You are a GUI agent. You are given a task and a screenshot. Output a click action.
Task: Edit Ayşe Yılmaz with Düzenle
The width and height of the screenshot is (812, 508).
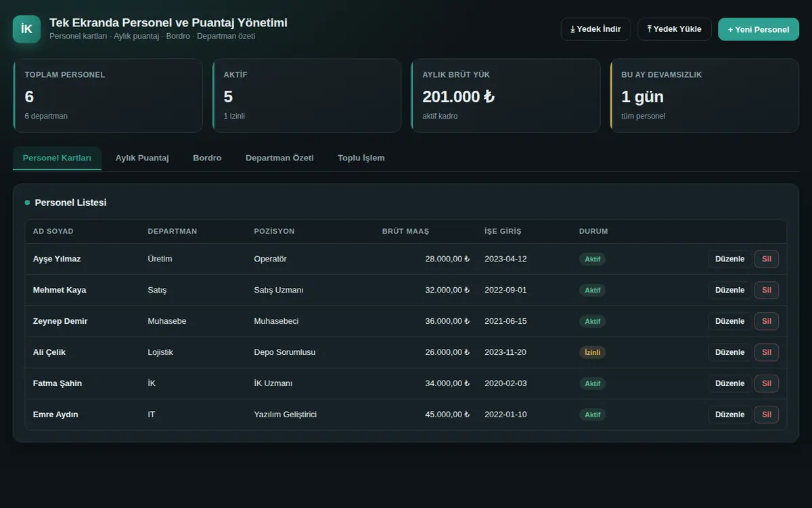(729, 259)
